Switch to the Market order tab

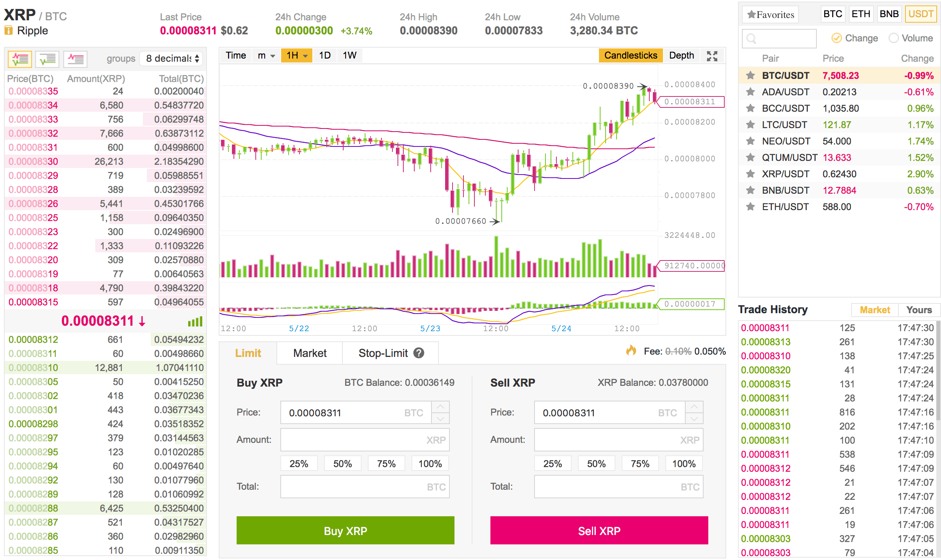pos(310,353)
